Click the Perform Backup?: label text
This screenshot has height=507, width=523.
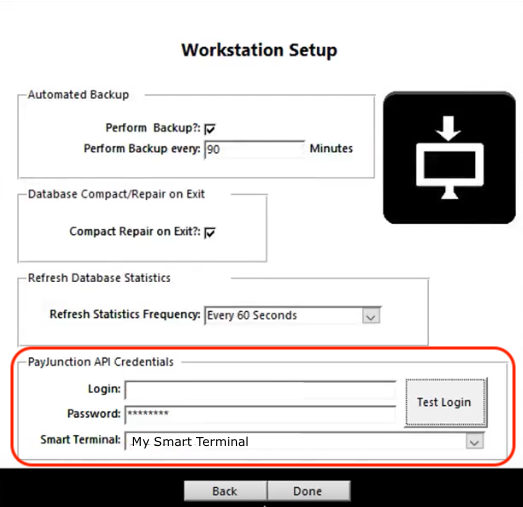pos(153,128)
